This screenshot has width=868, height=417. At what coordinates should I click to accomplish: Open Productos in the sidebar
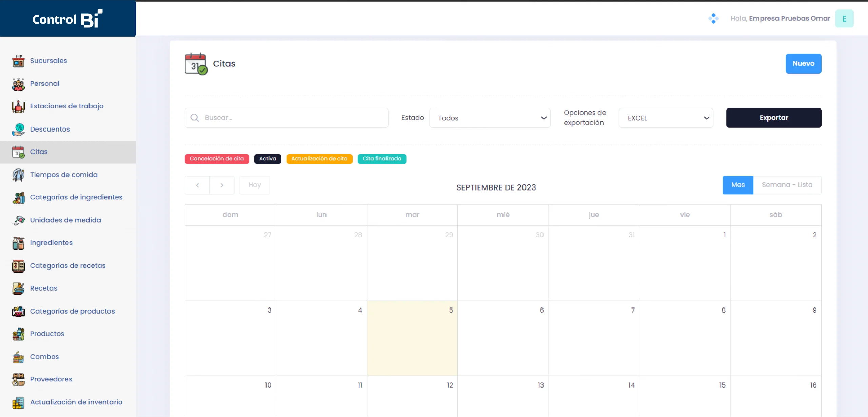(x=47, y=334)
